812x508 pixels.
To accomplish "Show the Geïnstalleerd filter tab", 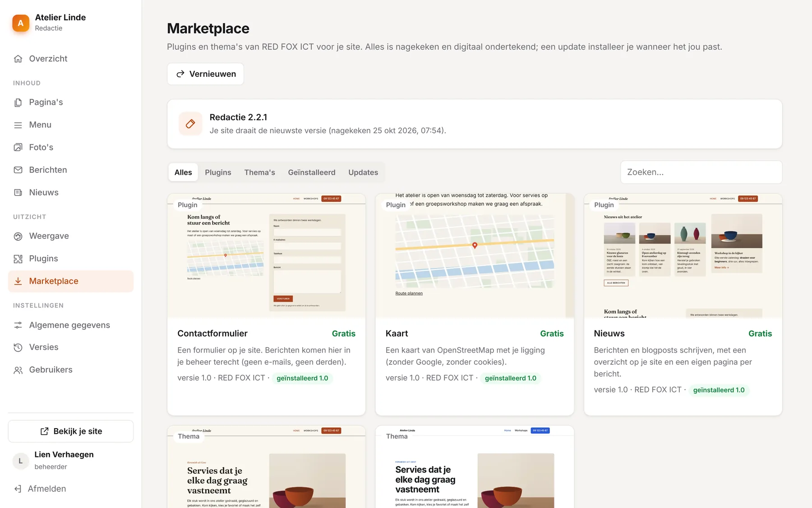I will pyautogui.click(x=312, y=172).
